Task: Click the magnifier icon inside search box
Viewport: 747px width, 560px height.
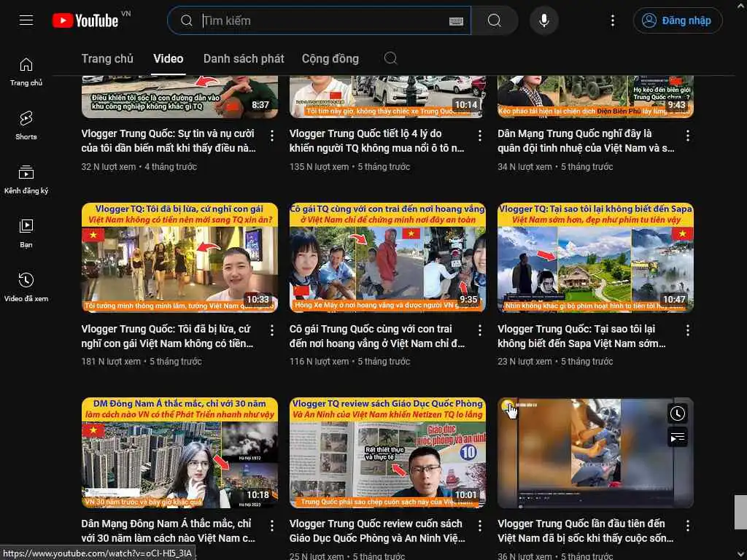Action: [x=187, y=20]
